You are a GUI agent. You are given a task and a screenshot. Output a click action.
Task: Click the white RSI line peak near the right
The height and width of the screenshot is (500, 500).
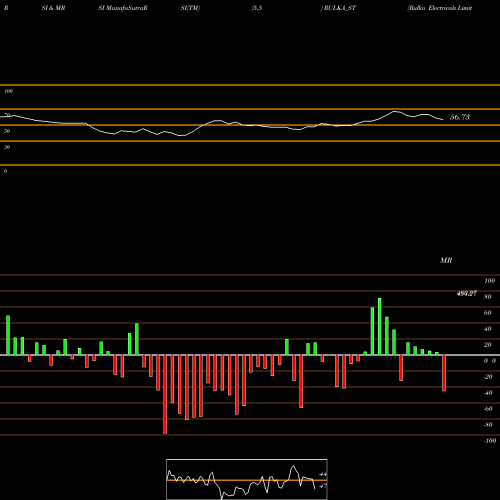395,111
